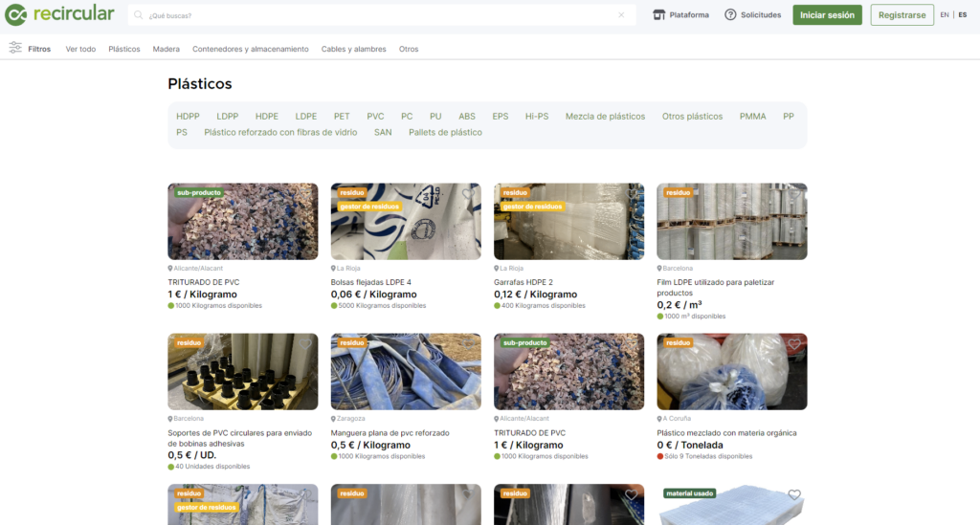The width and height of the screenshot is (980, 525).
Task: Filter by PP subcategory
Action: (x=789, y=116)
